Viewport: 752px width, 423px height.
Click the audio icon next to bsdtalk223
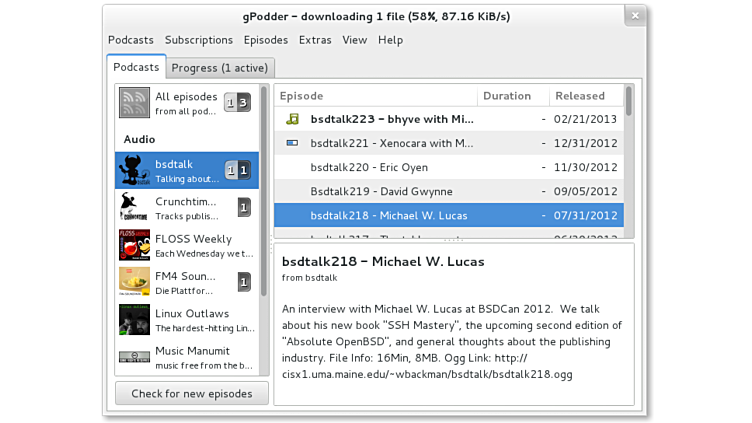[292, 119]
